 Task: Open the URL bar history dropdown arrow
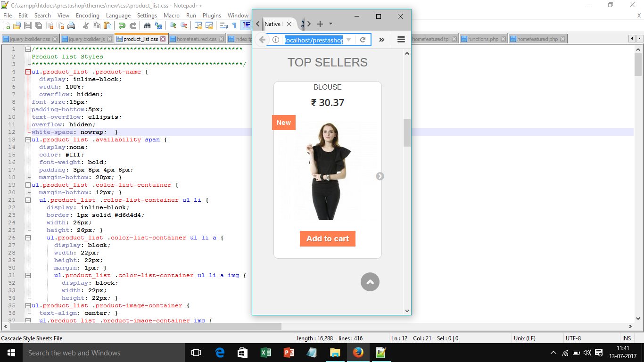pyautogui.click(x=348, y=40)
